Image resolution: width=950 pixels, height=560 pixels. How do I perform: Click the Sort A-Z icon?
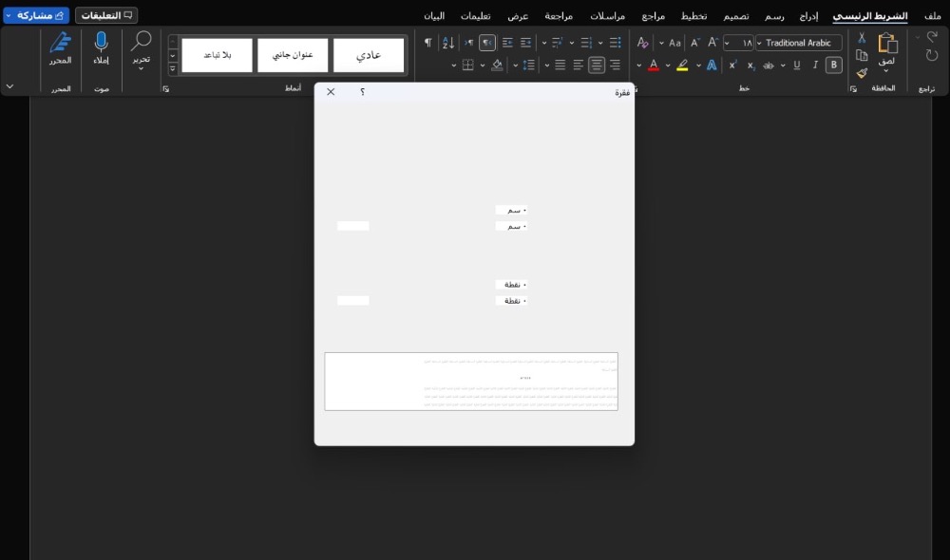tap(448, 43)
